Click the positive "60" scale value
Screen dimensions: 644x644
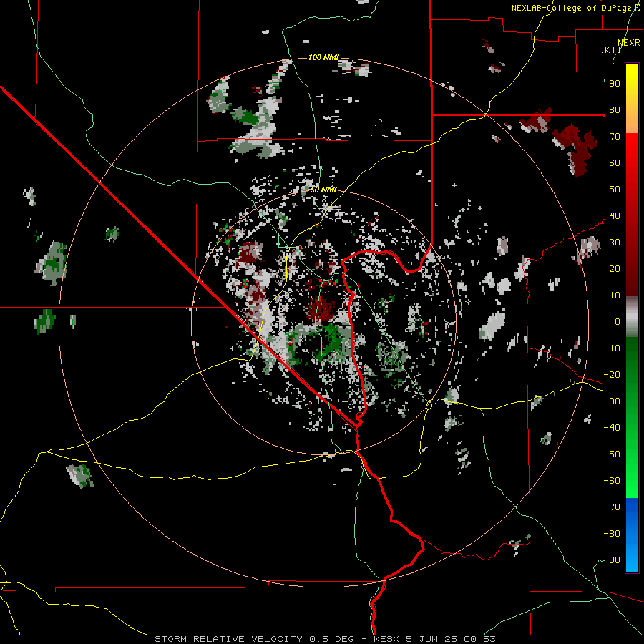[x=615, y=163]
